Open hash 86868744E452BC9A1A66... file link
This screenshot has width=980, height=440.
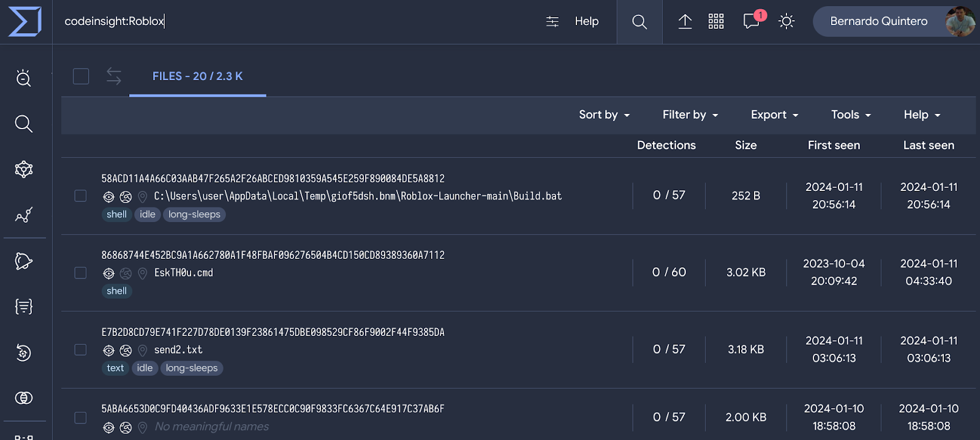pyautogui.click(x=273, y=255)
